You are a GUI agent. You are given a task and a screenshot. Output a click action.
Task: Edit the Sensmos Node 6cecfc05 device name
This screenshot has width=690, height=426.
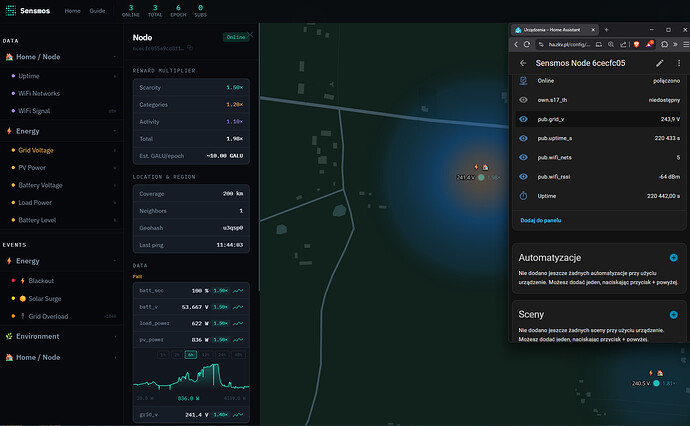pos(659,63)
